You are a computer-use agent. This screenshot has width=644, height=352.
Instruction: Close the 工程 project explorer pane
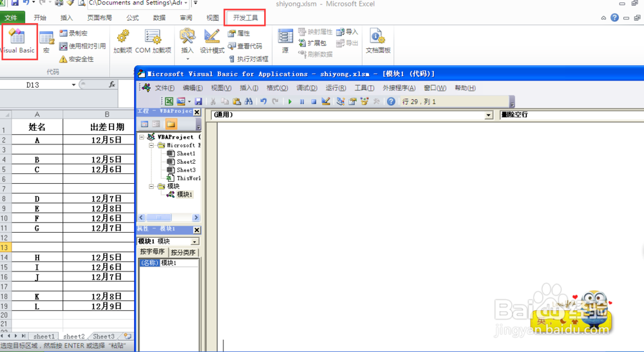196,112
